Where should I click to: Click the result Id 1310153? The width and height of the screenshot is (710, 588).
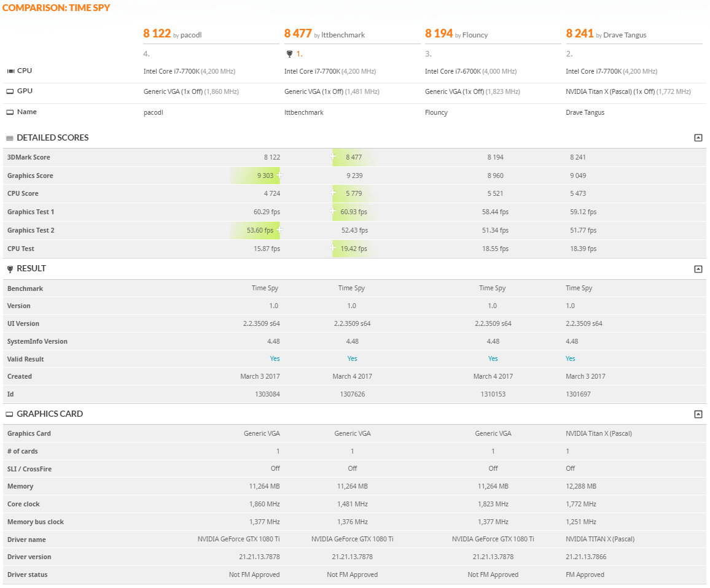[493, 394]
